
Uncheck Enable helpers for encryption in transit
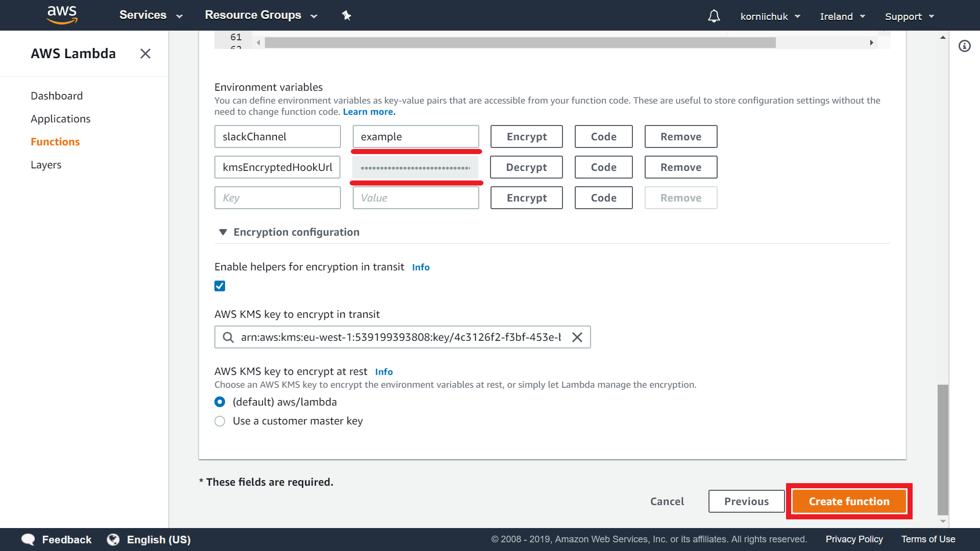point(219,286)
